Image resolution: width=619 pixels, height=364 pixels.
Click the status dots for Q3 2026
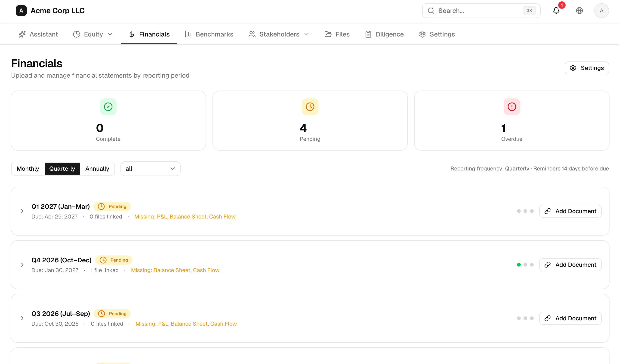pyautogui.click(x=525, y=318)
